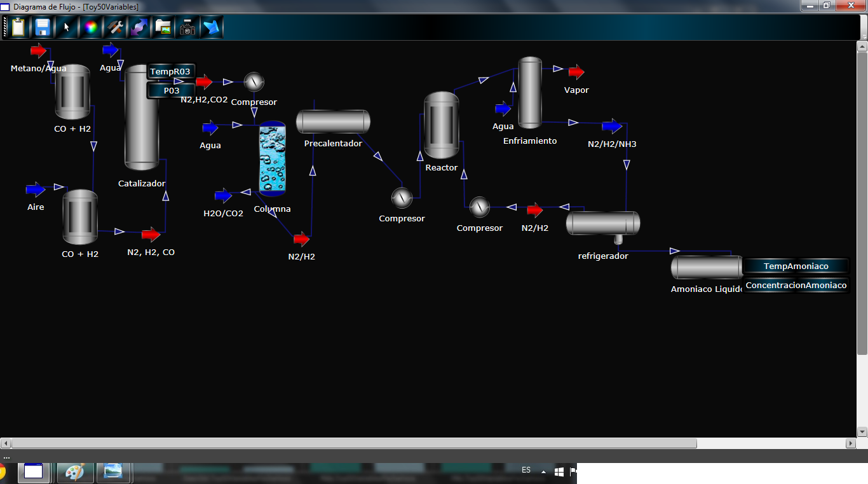Open the image folder icon
This screenshot has height=484, width=868.
(163, 27)
